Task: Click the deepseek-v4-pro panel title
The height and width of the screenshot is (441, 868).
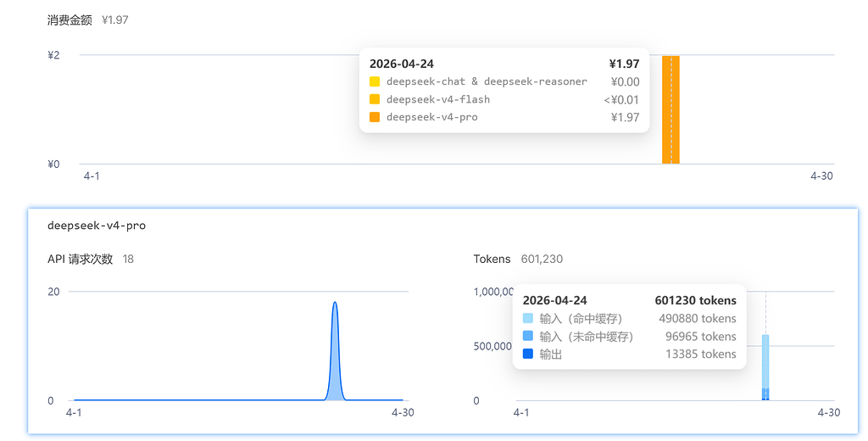Action: click(x=97, y=226)
